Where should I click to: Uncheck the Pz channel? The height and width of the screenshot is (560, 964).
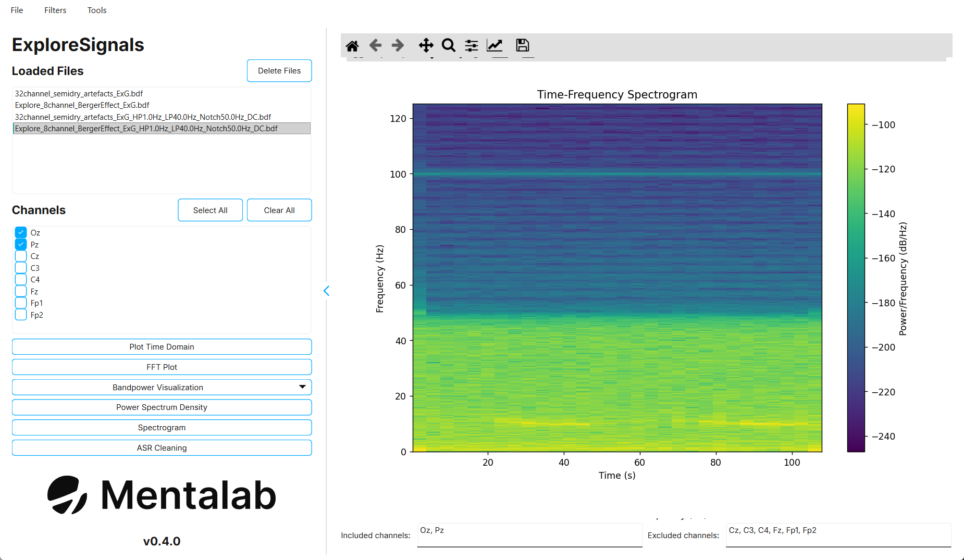click(21, 244)
